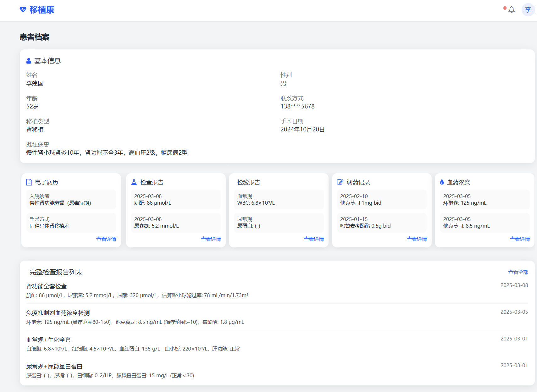Click the 他克莫司 1mg bid medication record
Viewport: 537px width, 392px height.
pyautogui.click(x=381, y=200)
